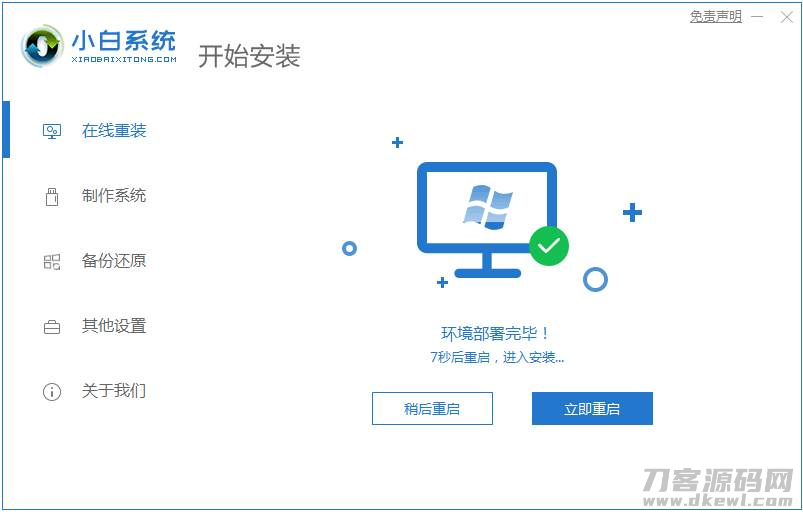Choose the 备份还原 grid icon
Viewport: 803px width, 512px height.
click(x=52, y=262)
